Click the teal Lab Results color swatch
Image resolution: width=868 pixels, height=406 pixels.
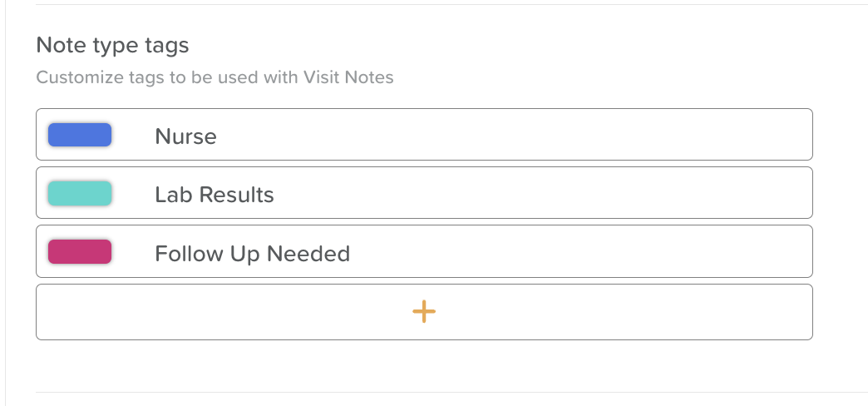point(80,193)
